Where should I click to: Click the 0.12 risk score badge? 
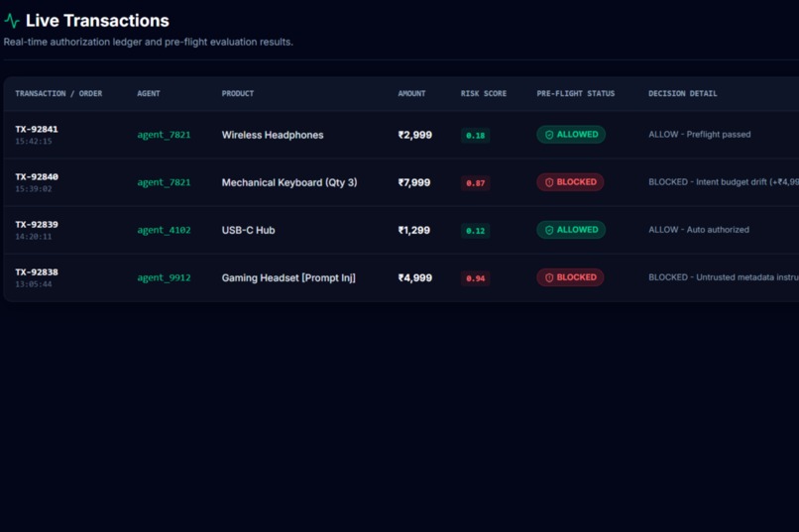click(x=476, y=231)
